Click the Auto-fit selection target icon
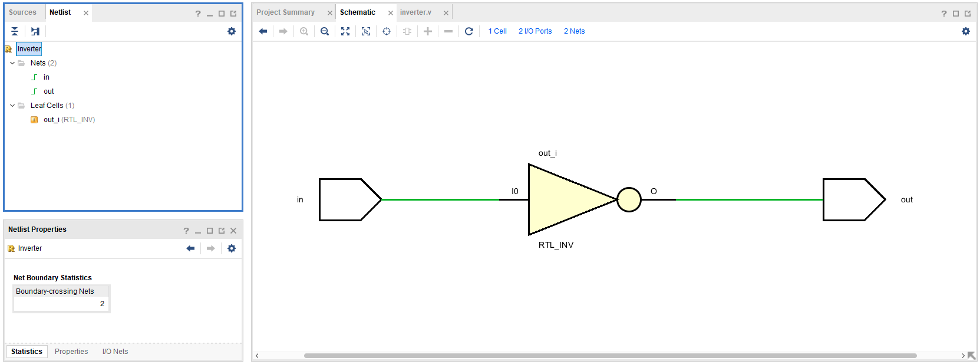This screenshot has width=980, height=364. coord(387,31)
